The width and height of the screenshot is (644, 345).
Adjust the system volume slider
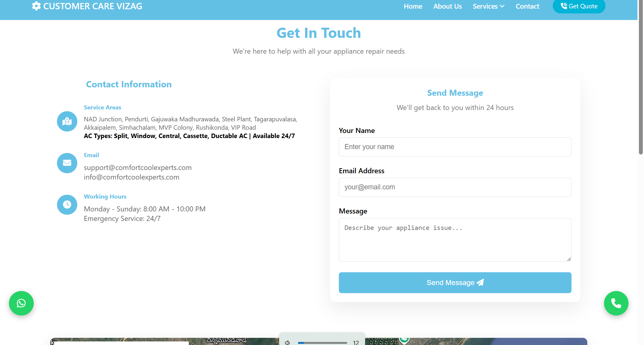click(322, 343)
